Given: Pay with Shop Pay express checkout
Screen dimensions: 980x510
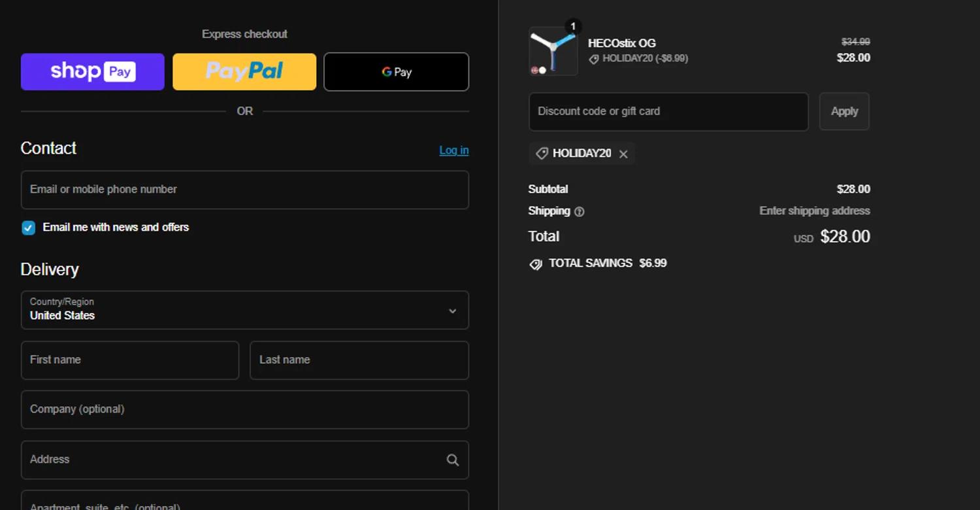Looking at the screenshot, I should (93, 72).
